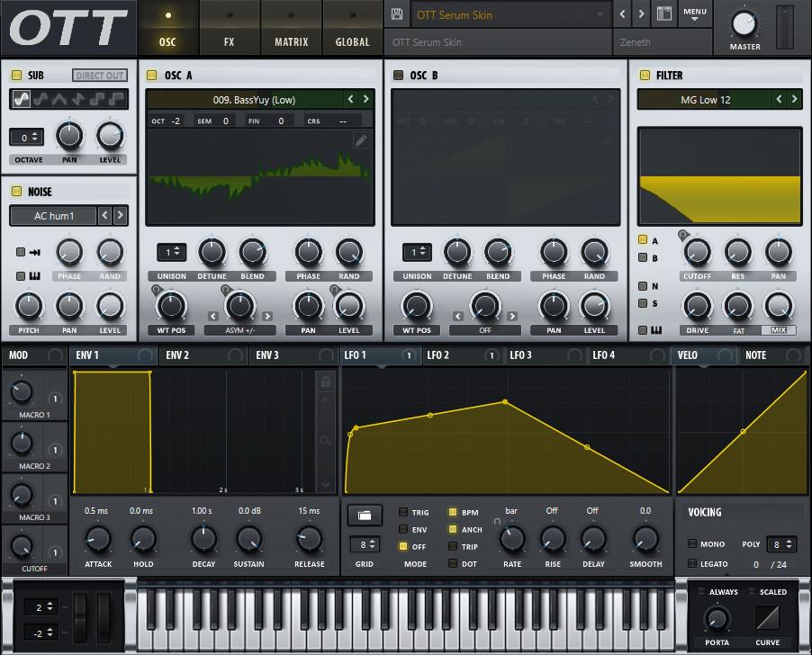Click the modulation marker above WT POS in OSC A

point(156,289)
